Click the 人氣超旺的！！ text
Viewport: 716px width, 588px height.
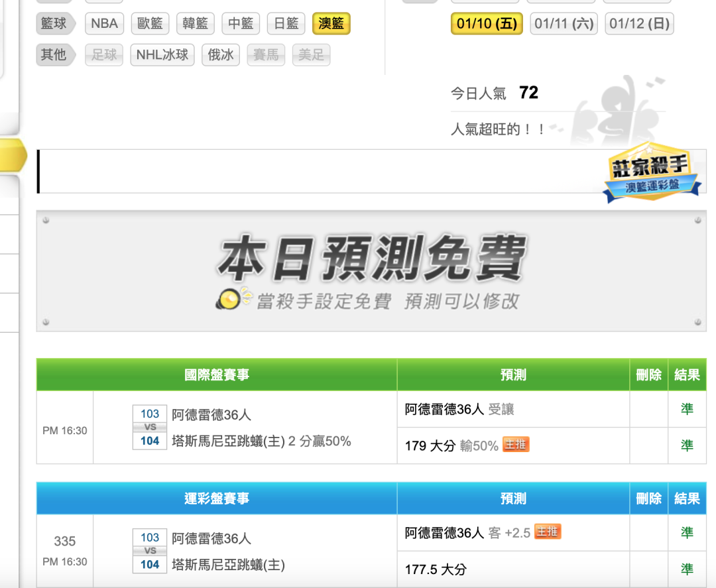(498, 129)
